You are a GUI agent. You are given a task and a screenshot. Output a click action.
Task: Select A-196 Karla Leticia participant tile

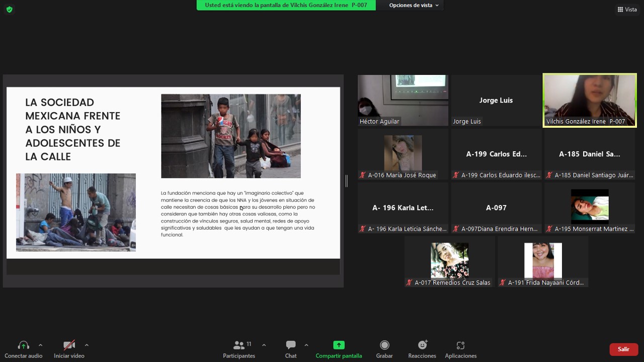click(403, 208)
